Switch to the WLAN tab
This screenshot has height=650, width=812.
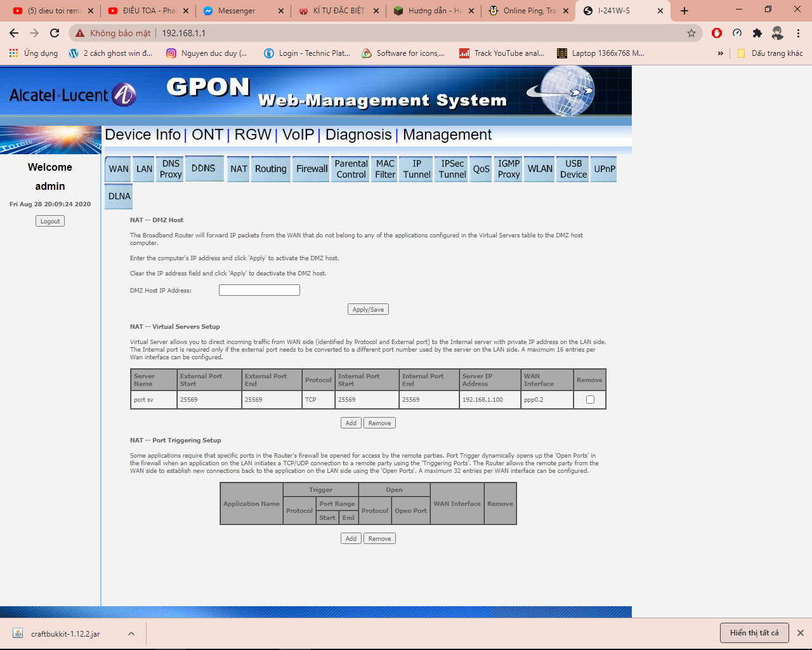tap(540, 169)
